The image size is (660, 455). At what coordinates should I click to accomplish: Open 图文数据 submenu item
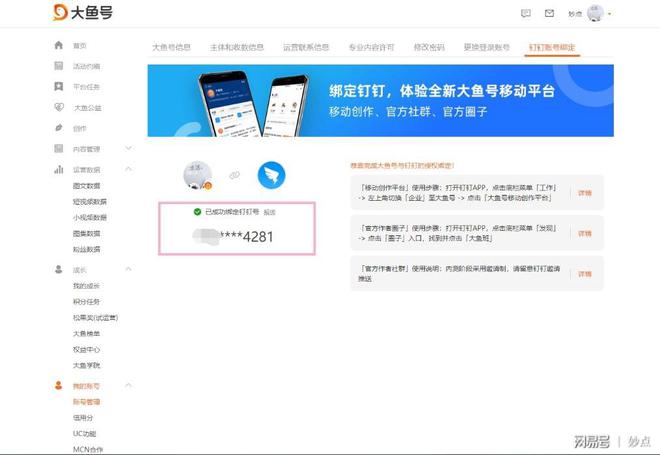[86, 186]
